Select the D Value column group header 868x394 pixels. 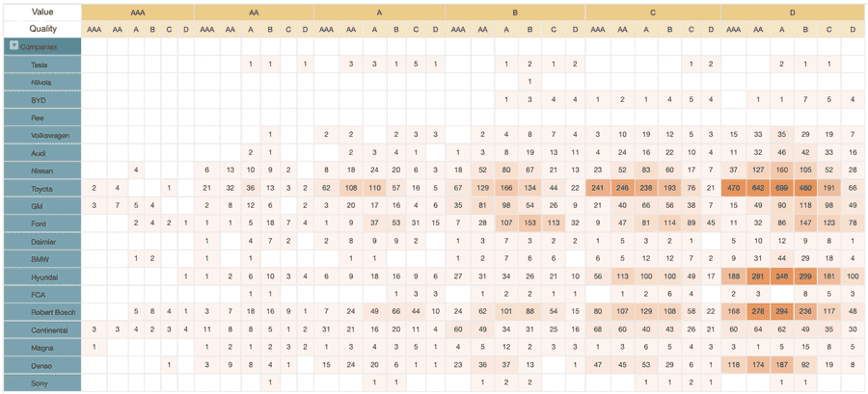[793, 12]
